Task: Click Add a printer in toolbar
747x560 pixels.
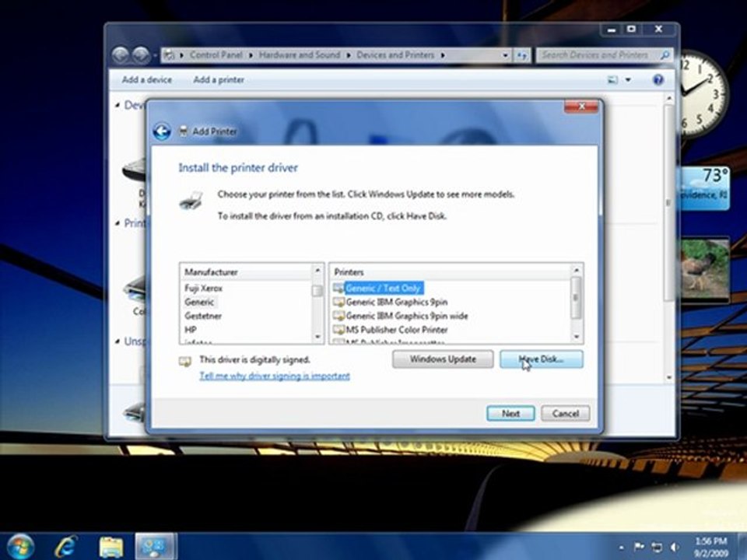Action: 219,80
